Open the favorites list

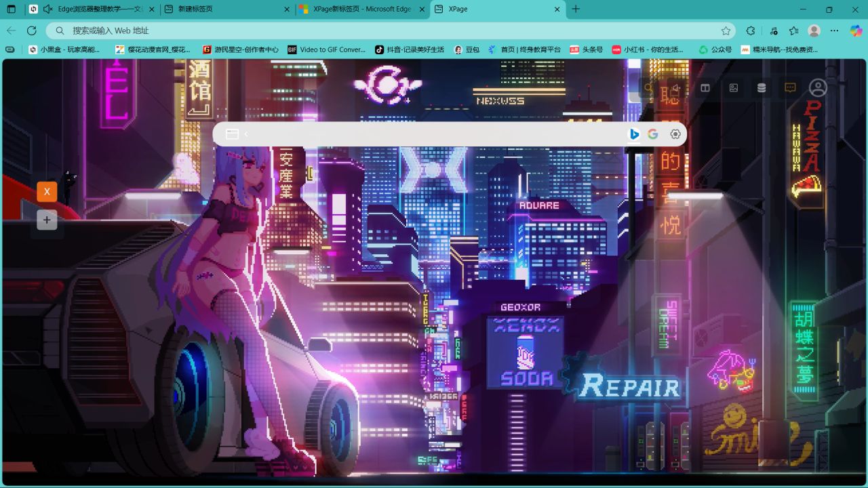(x=794, y=30)
